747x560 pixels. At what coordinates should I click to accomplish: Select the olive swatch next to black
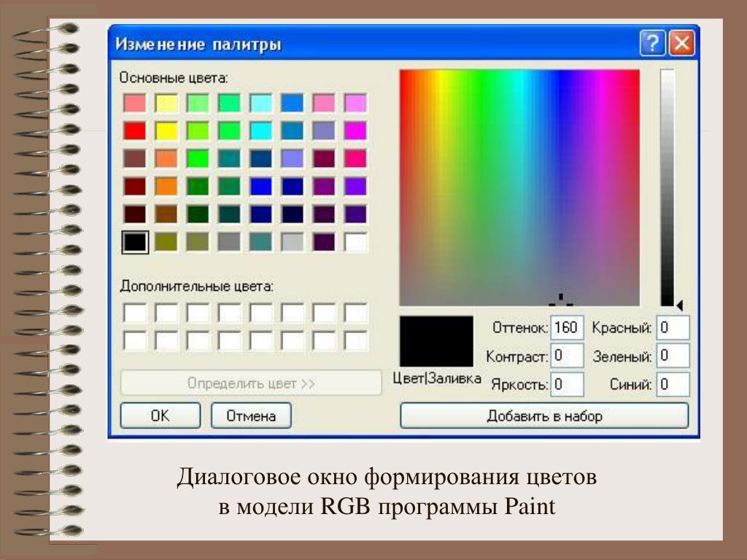166,242
